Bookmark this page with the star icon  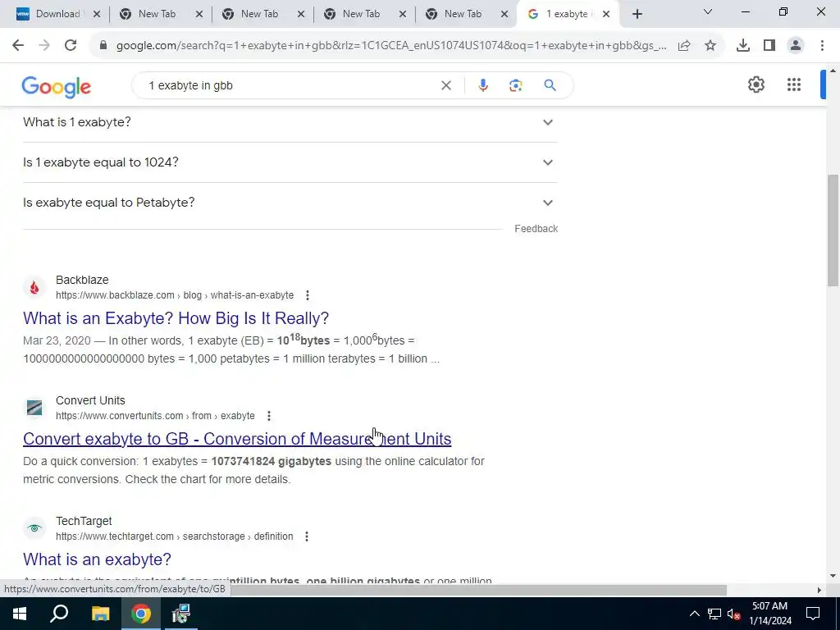(x=710, y=46)
